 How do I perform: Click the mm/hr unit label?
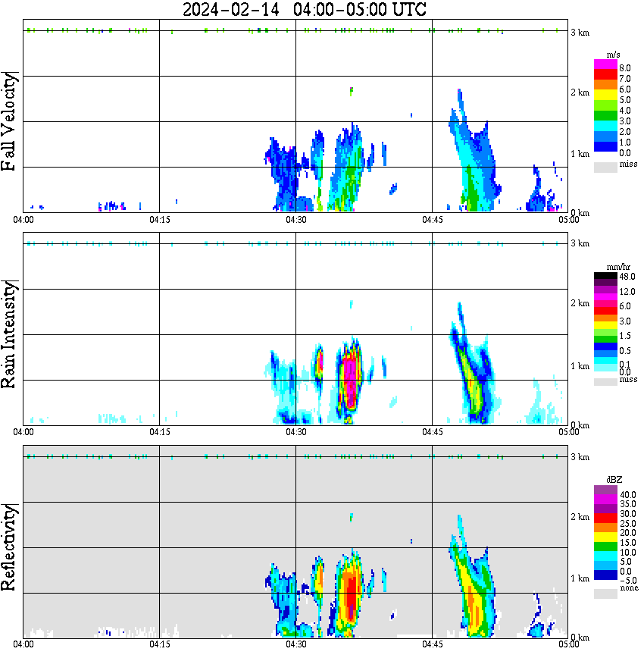pyautogui.click(x=618, y=267)
